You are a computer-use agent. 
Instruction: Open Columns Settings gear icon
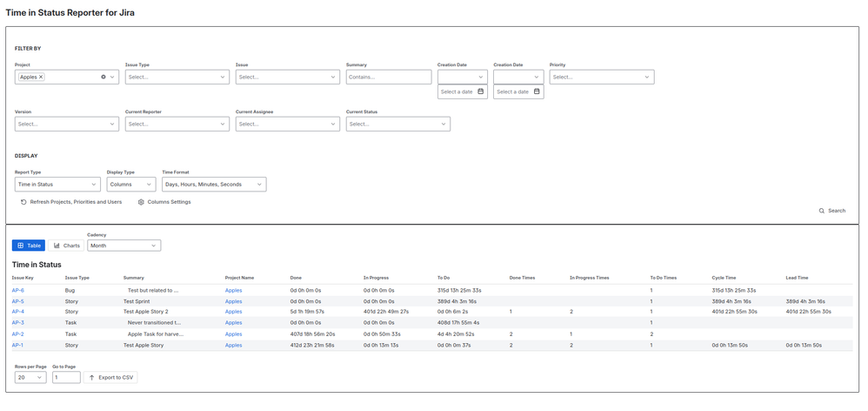[141, 202]
